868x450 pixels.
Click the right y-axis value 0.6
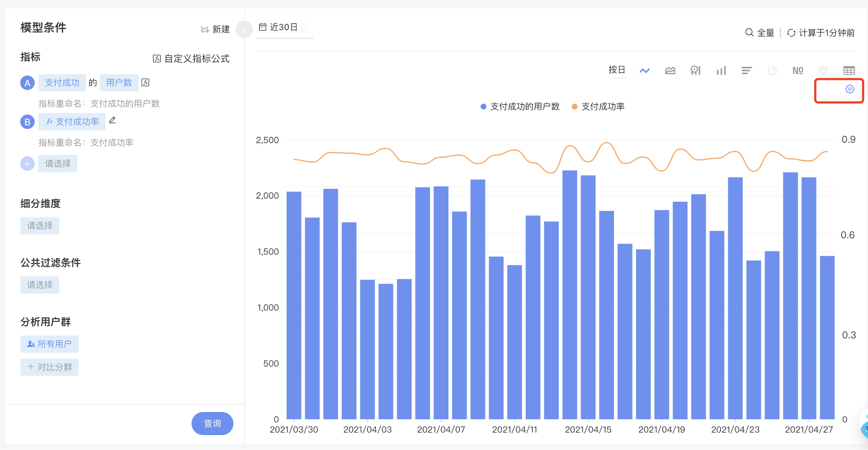pyautogui.click(x=848, y=235)
